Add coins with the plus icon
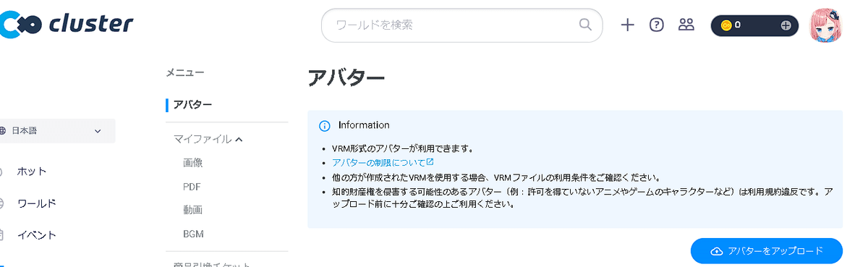 [x=786, y=25]
